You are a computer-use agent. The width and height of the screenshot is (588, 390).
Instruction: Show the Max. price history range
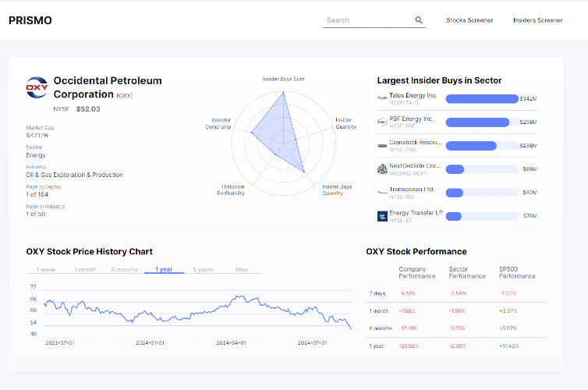[x=243, y=269]
